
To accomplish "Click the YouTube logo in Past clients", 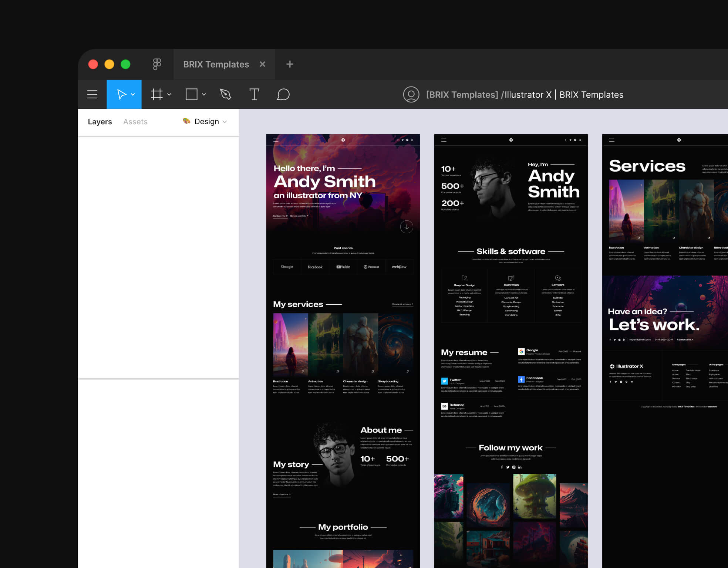I will (343, 267).
